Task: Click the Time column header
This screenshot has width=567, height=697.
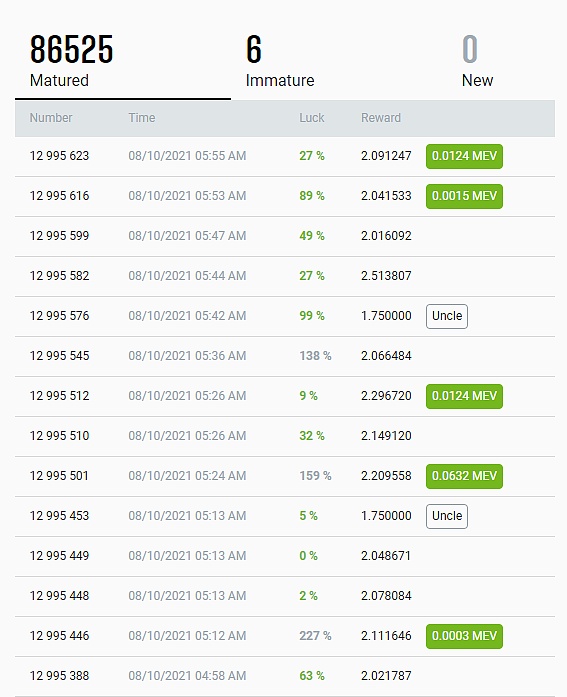Action: coord(142,118)
